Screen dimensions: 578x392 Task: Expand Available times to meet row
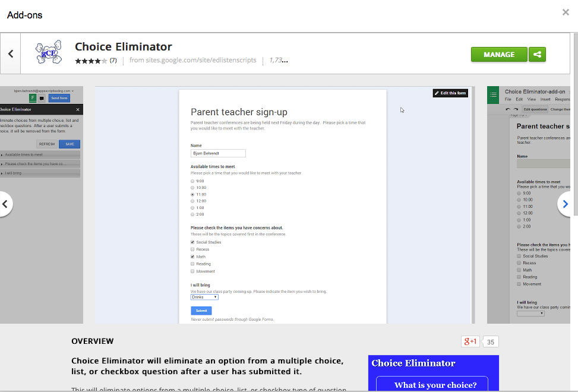click(x=40, y=155)
